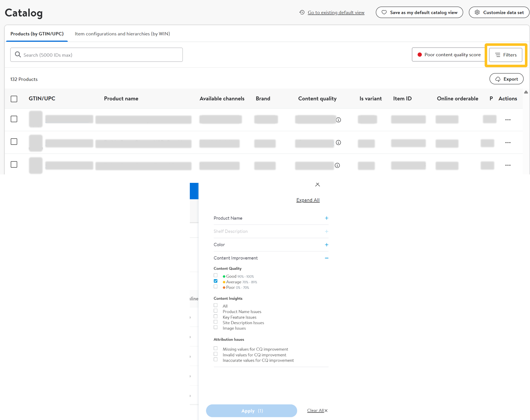This screenshot has width=530, height=420.
Task: Open Customize data set
Action: pos(499,12)
